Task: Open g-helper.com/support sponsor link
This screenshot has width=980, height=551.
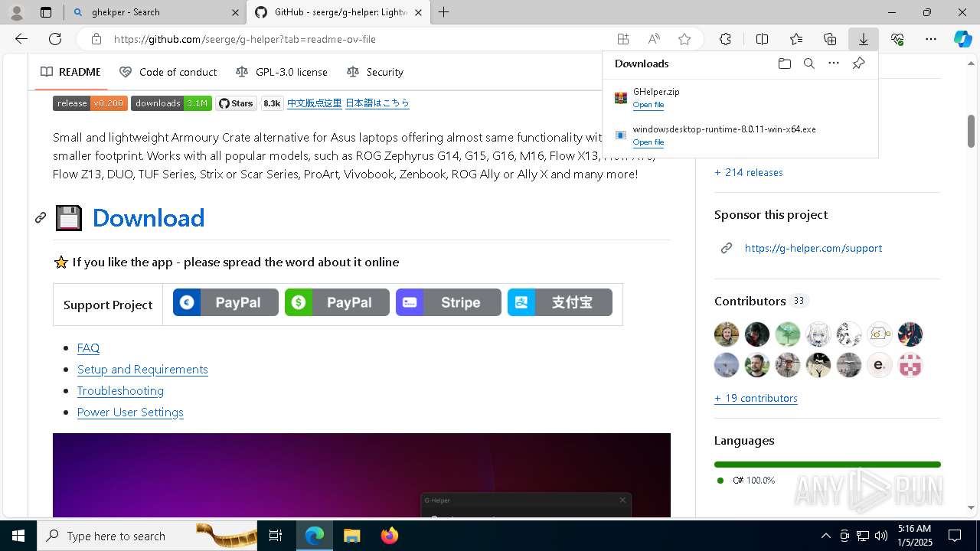Action: pyautogui.click(x=813, y=248)
